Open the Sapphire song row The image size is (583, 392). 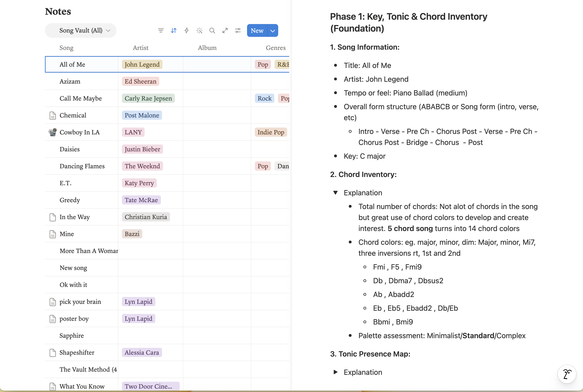[x=71, y=336]
